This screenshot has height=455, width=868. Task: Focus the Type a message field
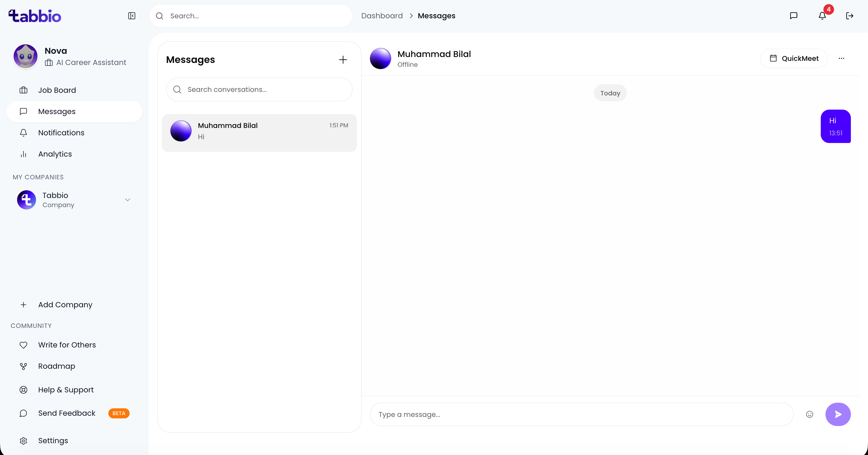[581, 414]
